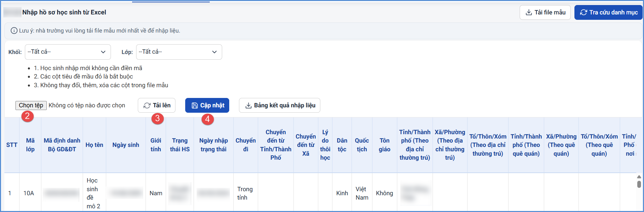Click the Cập nhật button

(x=207, y=105)
